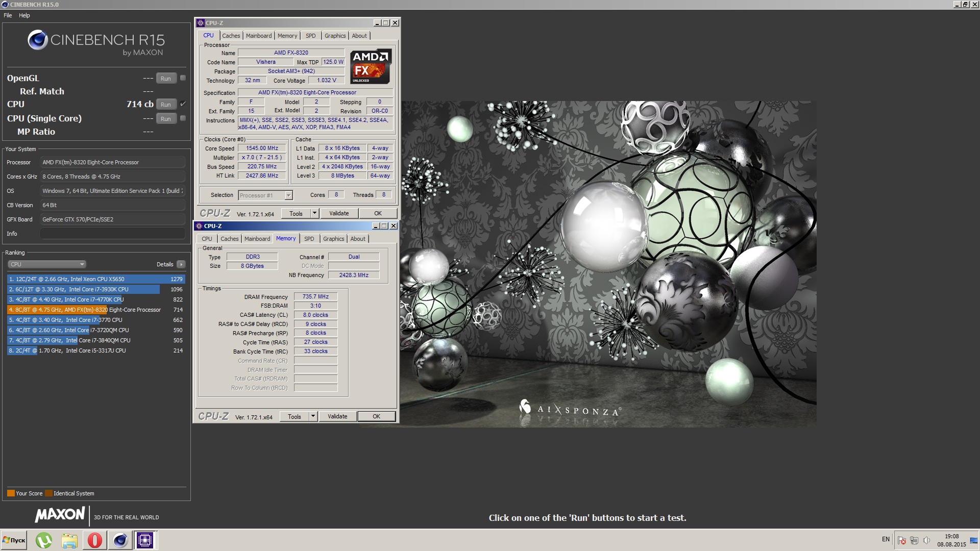This screenshot has height=551, width=980.
Task: Select Graphics tab in lower CPU-Z window
Action: (334, 239)
